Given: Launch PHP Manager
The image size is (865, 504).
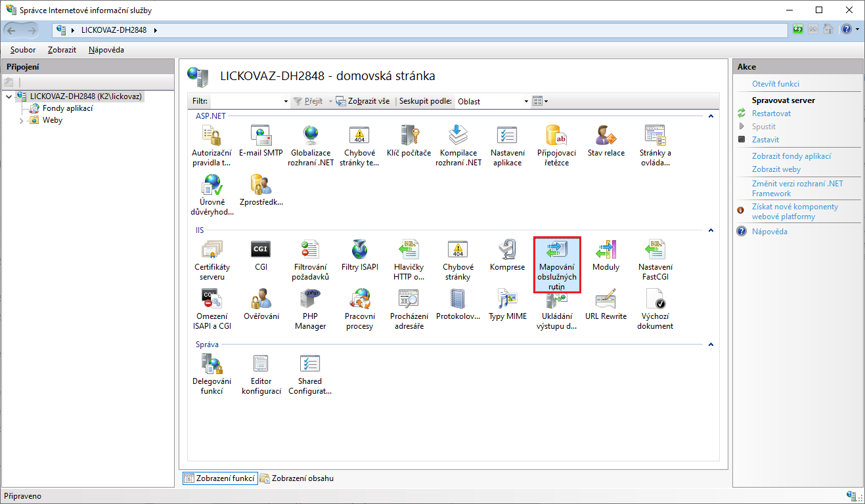Looking at the screenshot, I should pos(310,309).
